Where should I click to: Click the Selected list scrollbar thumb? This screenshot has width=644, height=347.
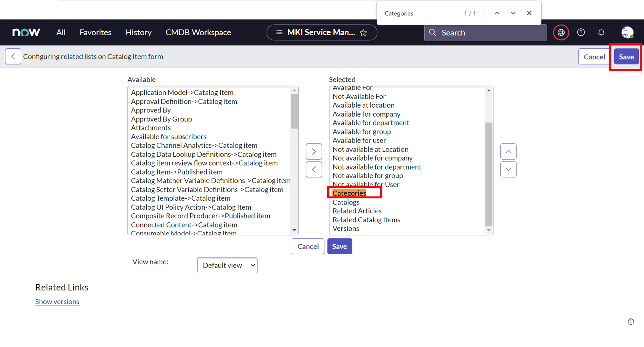489,174
